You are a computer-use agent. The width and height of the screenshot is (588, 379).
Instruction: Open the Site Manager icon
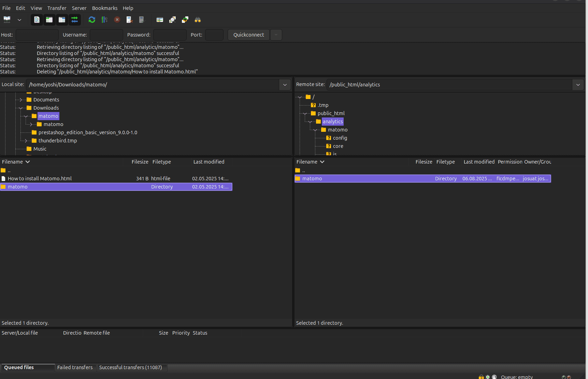(7, 20)
